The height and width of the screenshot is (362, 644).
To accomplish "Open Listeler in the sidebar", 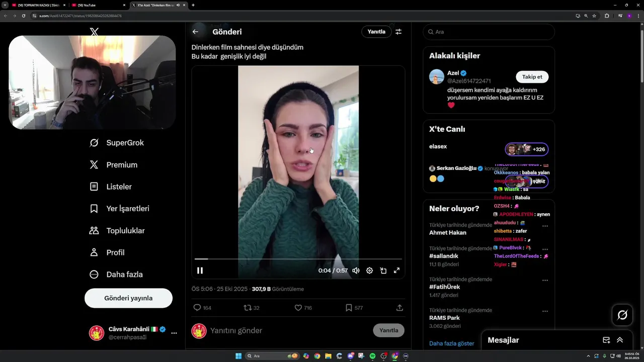I will (111, 187).
